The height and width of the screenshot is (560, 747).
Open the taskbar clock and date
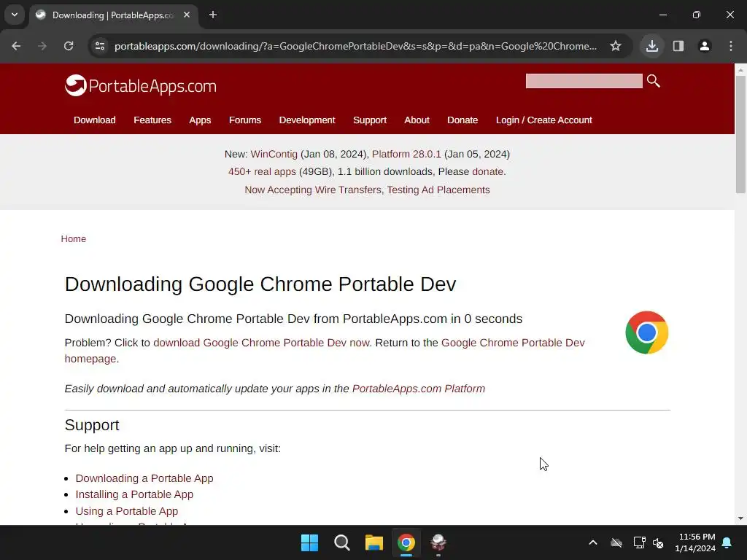click(695, 542)
